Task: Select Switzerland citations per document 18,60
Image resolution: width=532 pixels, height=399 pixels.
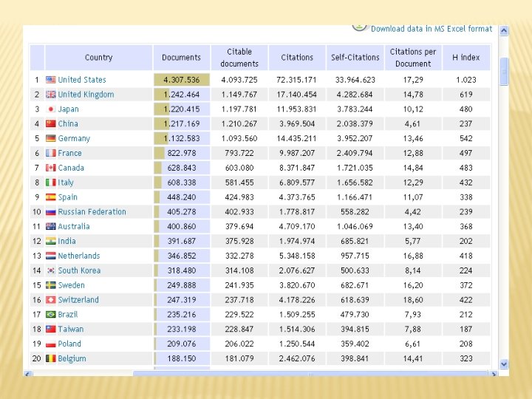Action: tap(413, 300)
